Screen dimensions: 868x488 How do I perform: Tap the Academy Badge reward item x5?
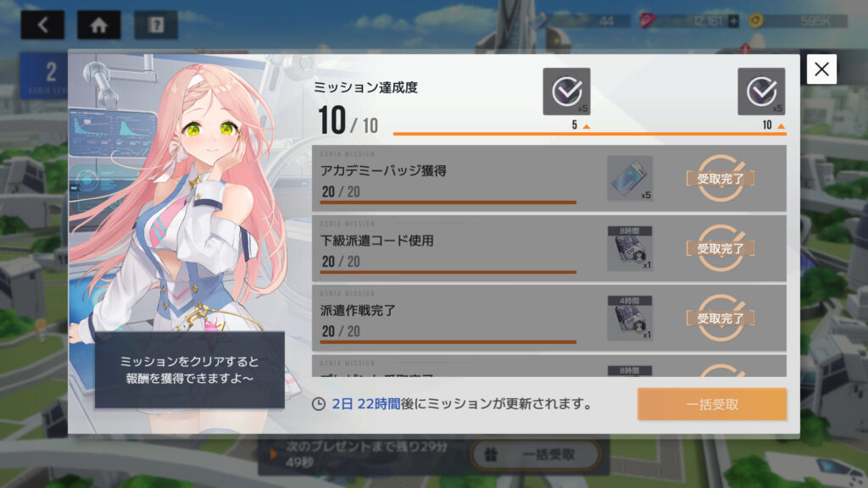click(x=630, y=178)
